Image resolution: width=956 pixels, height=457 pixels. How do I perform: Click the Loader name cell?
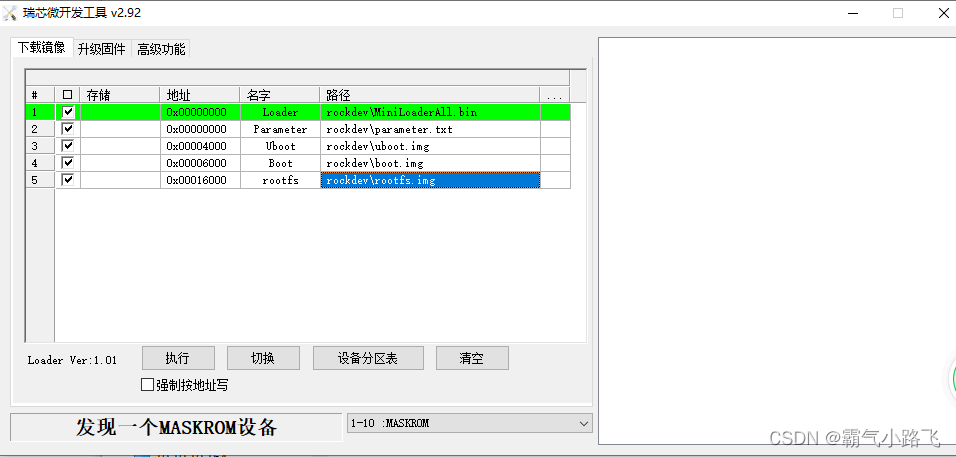[280, 112]
